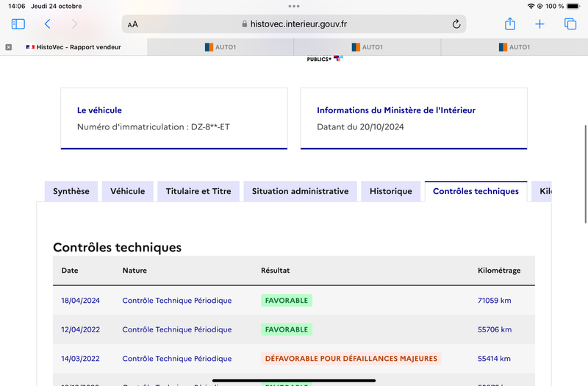The width and height of the screenshot is (588, 386).
Task: Click the 71059 km mileage value
Action: pyautogui.click(x=494, y=301)
